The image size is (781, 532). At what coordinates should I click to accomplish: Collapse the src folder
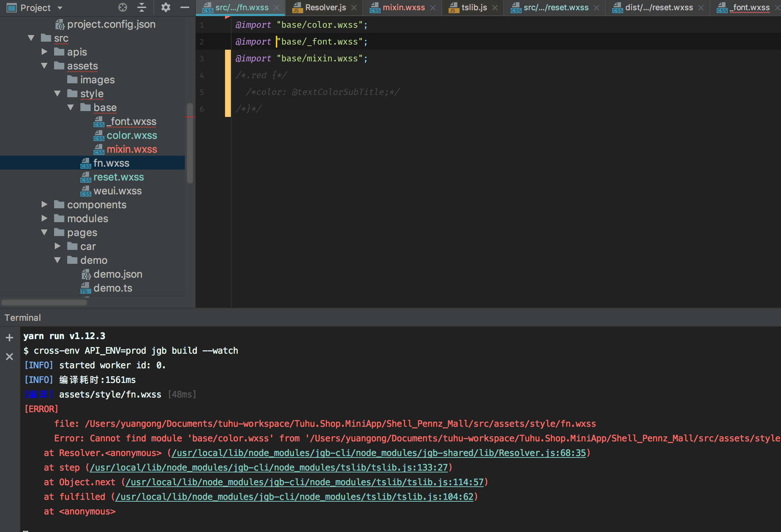click(x=31, y=38)
